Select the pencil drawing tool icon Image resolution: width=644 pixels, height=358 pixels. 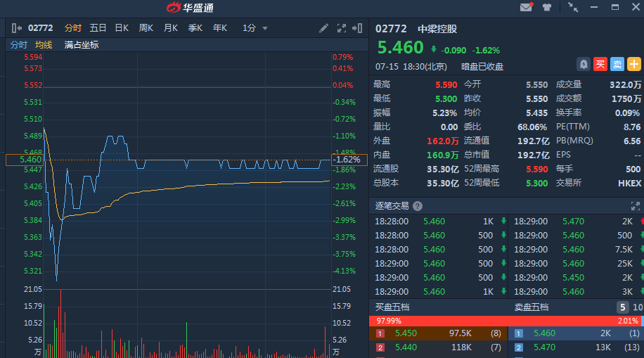click(x=323, y=28)
